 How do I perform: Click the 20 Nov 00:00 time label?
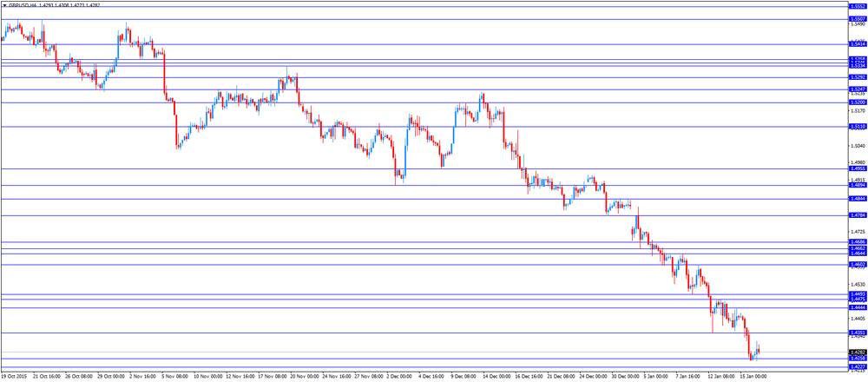[x=303, y=376]
